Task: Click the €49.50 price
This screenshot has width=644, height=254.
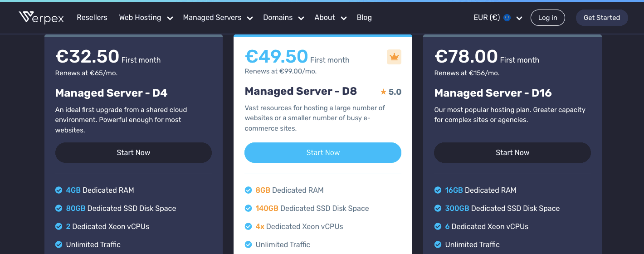Action: click(277, 57)
